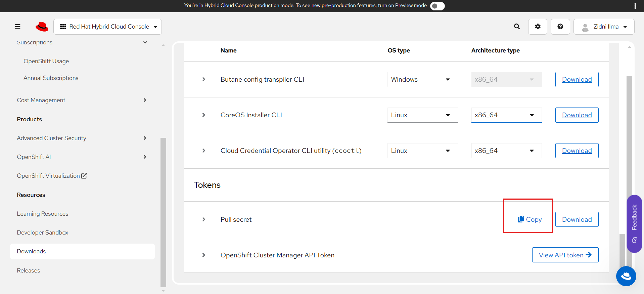Expand the Pull secret row details
644x294 pixels.
click(204, 219)
